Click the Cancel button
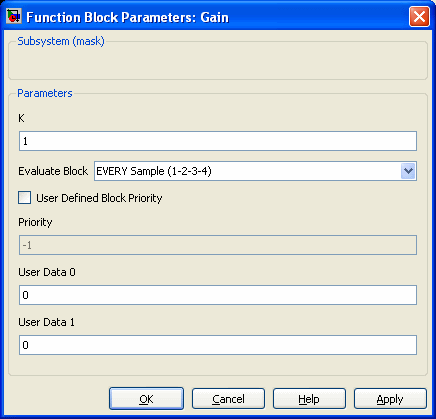Viewport: 436px width, 419px height. coord(228,399)
